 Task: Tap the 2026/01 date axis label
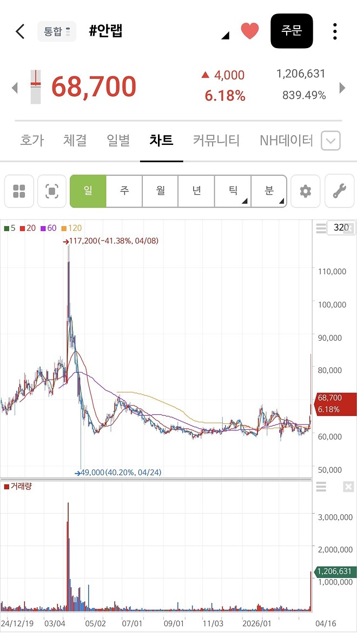click(x=257, y=623)
